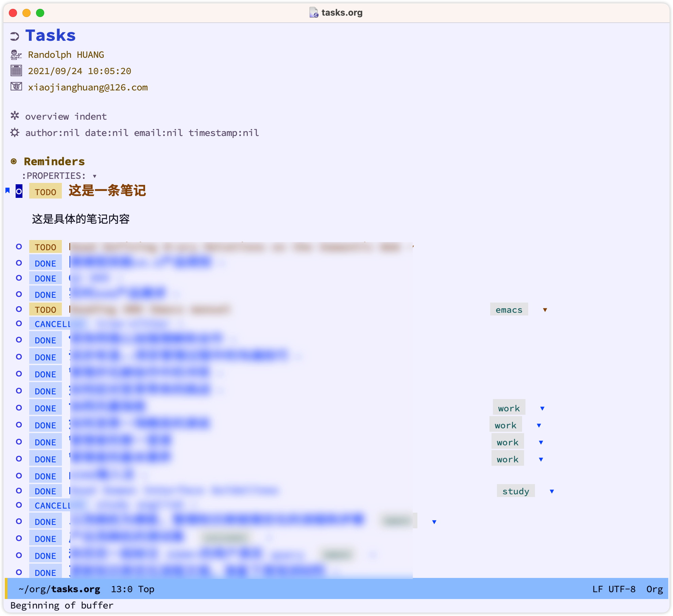
Task: Click the bullet of the emacs-tagged entry
Action: (x=19, y=309)
